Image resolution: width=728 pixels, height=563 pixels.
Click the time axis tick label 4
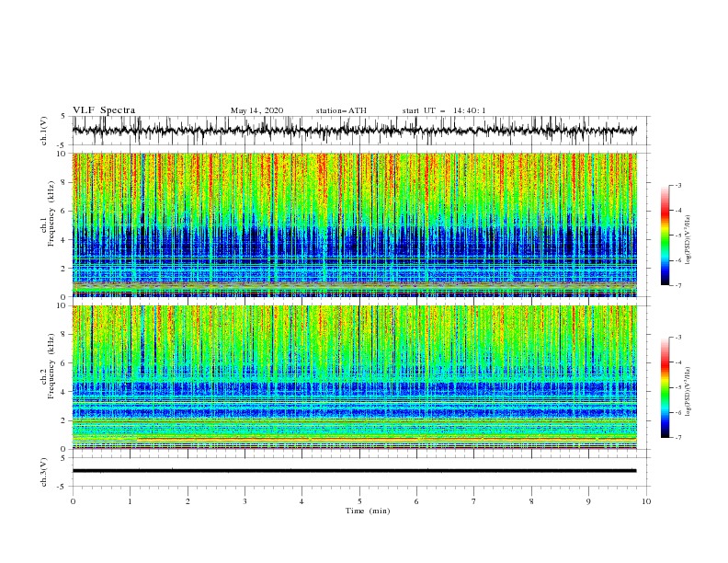301,501
